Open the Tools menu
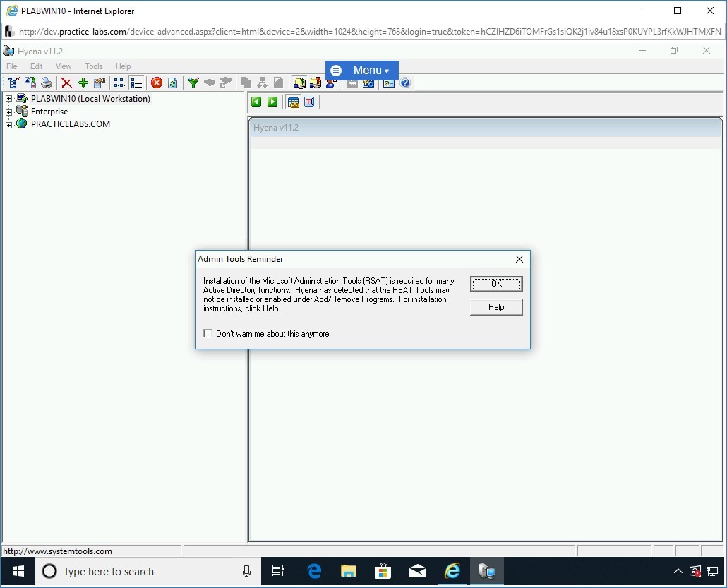This screenshot has width=727, height=588. click(x=94, y=66)
